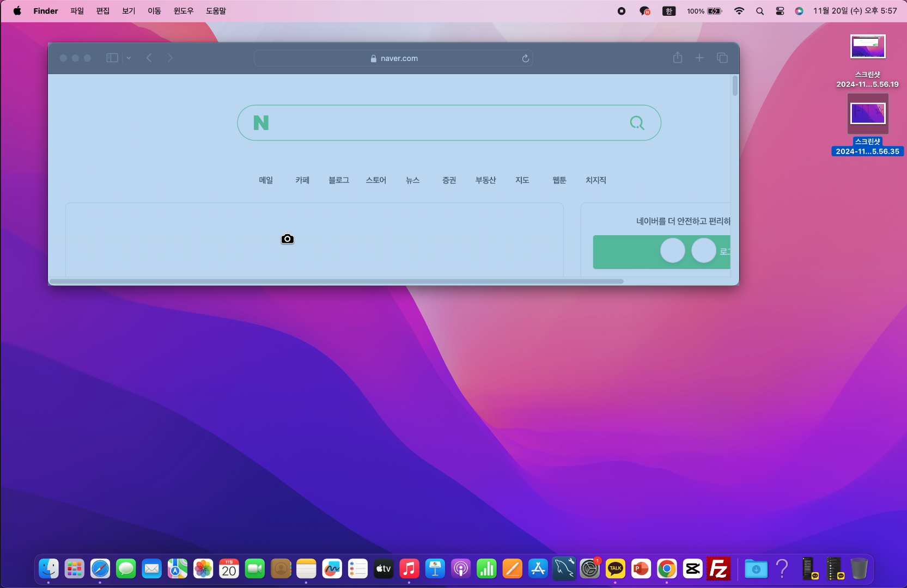Open the 웹툰 link

point(559,180)
